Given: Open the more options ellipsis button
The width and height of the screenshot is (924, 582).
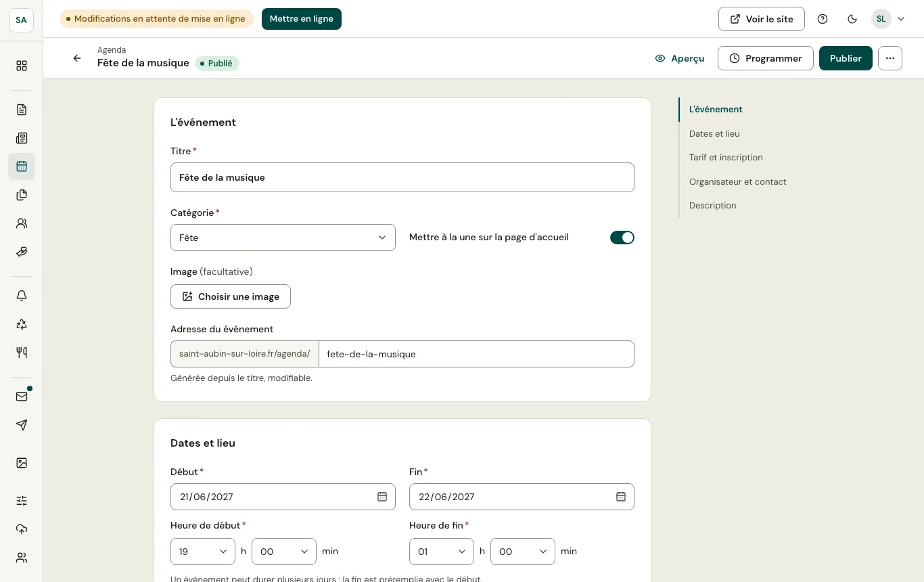Looking at the screenshot, I should [x=890, y=58].
